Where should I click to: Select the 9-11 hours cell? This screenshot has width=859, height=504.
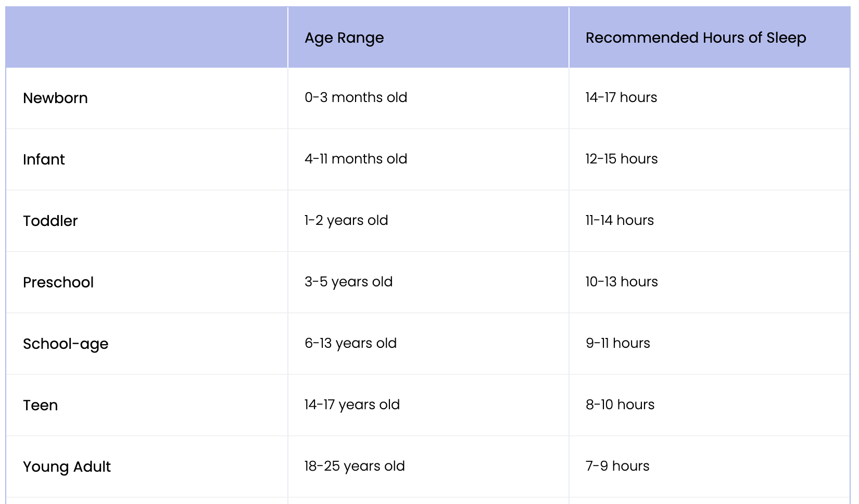tap(618, 343)
